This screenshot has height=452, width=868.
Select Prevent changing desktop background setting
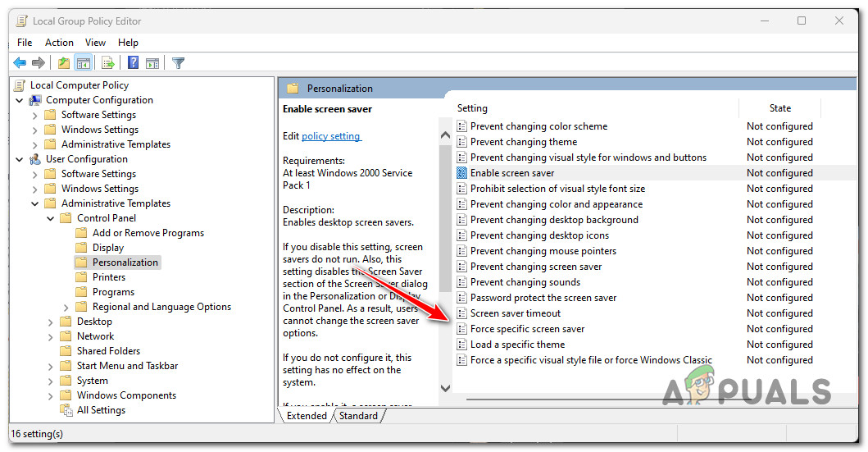coord(554,220)
